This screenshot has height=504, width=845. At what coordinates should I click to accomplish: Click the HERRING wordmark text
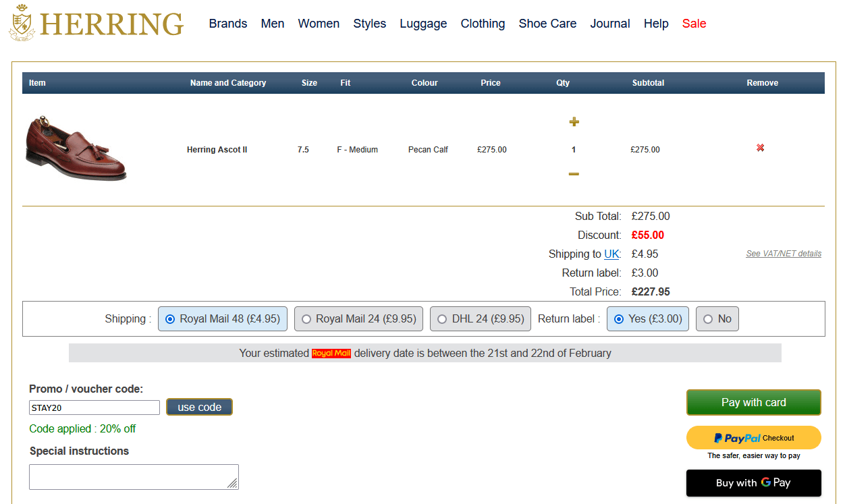click(x=112, y=25)
